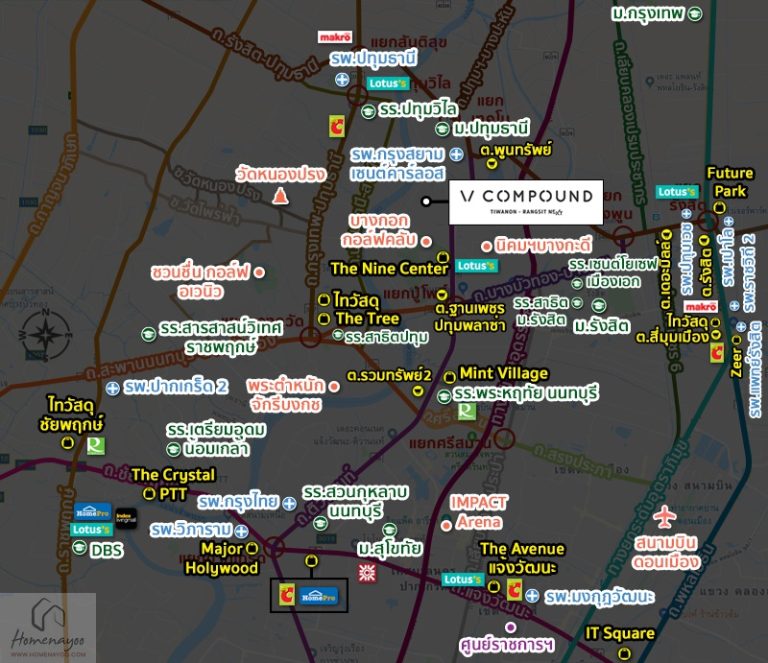Click the Mint Village label
The height and width of the screenshot is (663, 768).
pos(504,374)
